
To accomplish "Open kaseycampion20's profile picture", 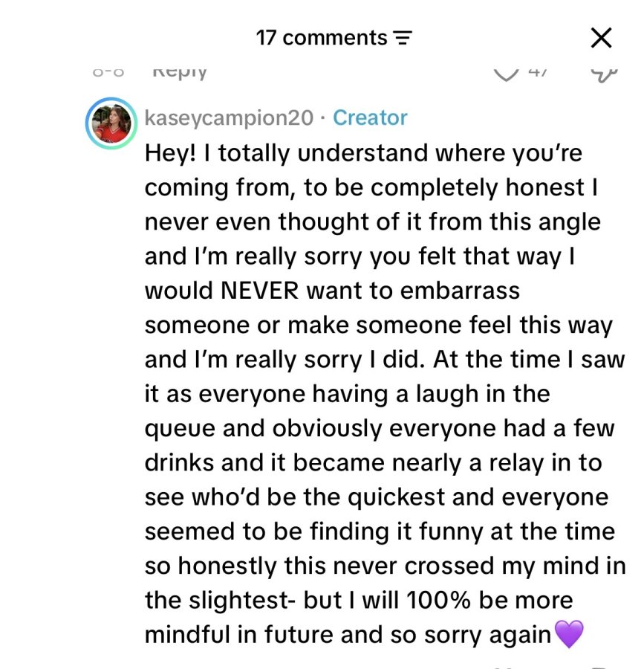I will tap(111, 123).
